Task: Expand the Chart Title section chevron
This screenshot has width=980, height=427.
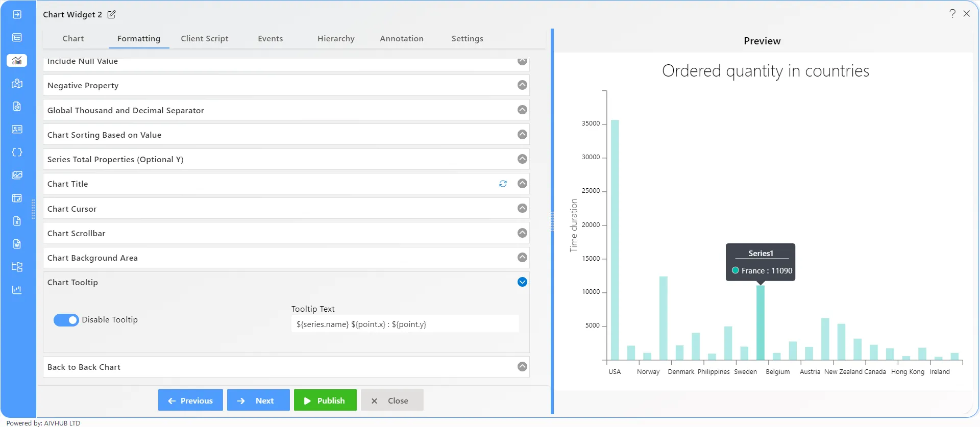Action: click(x=522, y=183)
